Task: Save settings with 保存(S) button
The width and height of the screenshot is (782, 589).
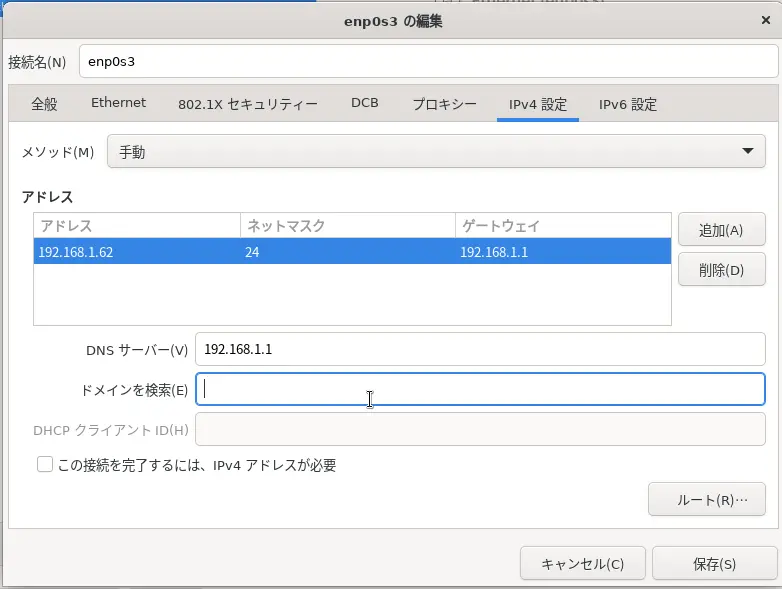Action: (x=714, y=564)
